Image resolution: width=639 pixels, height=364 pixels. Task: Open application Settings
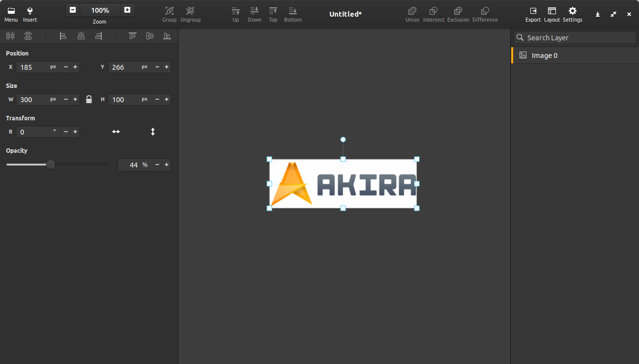point(573,14)
